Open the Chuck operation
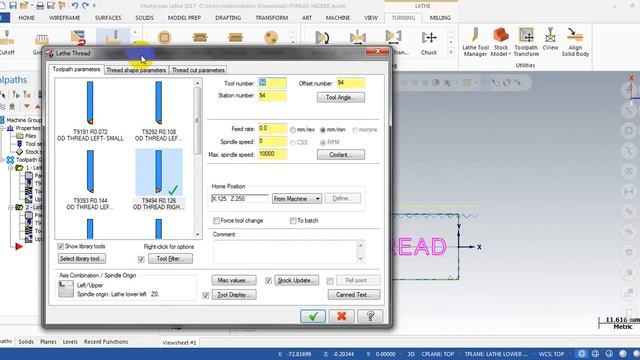 tap(429, 42)
